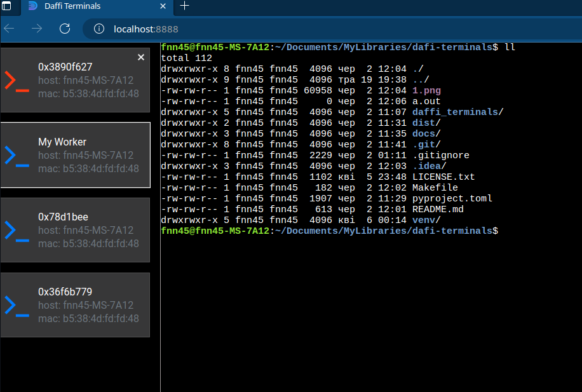Viewport: 582px width, 392px height.
Task: Select the 0x36f6b779 terminal card
Action: pyautogui.click(x=75, y=305)
